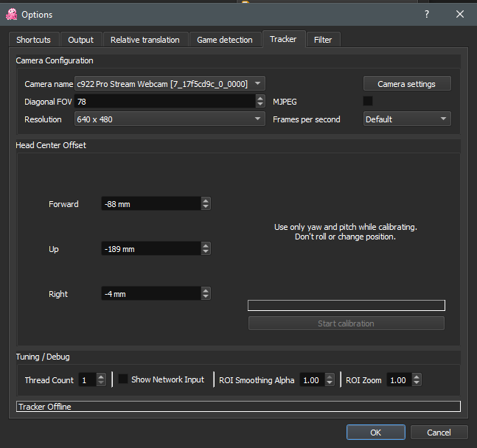Decrease ROI Zoom with the down arrow
This screenshot has height=448, width=477.
pyautogui.click(x=417, y=383)
